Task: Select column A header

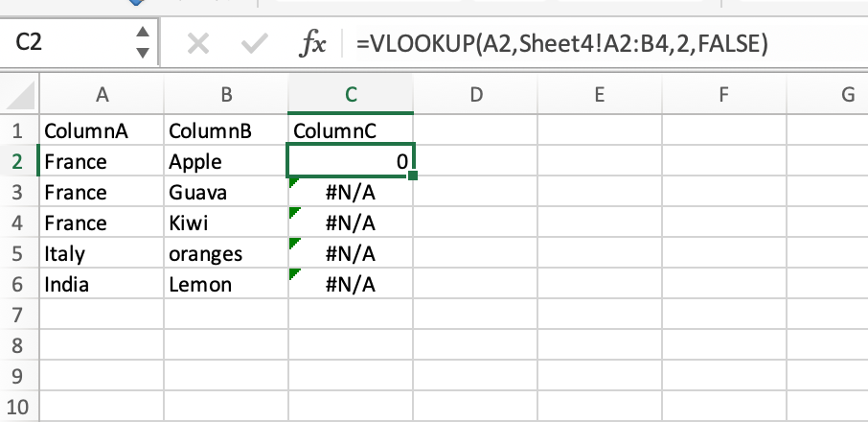Action: [101, 94]
